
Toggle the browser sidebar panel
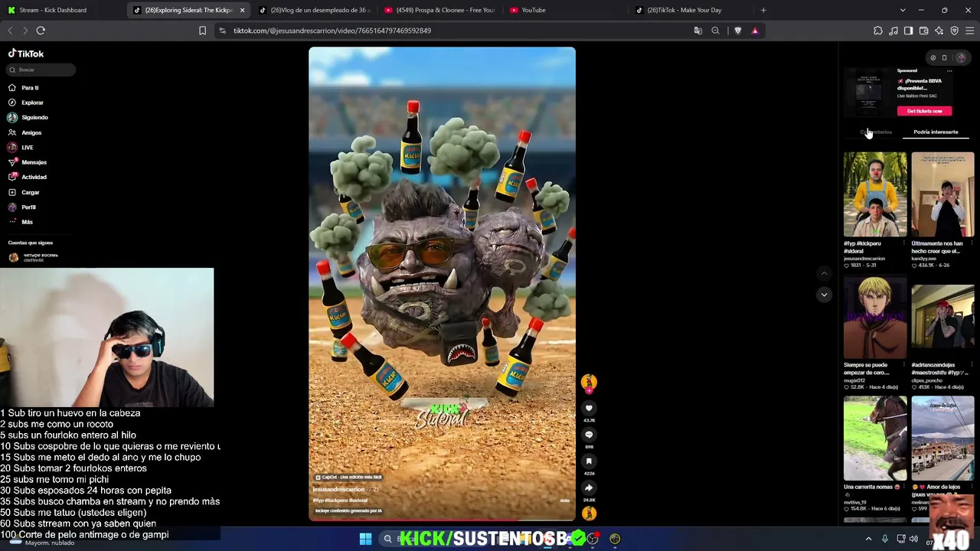tap(909, 31)
